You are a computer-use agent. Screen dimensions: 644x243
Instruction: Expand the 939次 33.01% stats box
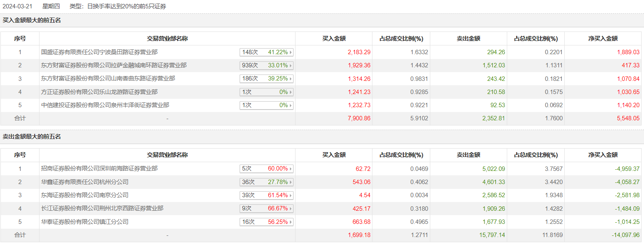[x=266, y=65]
